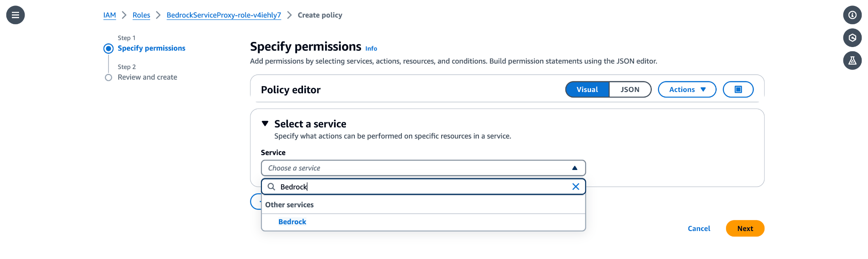Screen dimensions: 868x259
Task: Clear the service search with the X icon
Action: tap(576, 187)
